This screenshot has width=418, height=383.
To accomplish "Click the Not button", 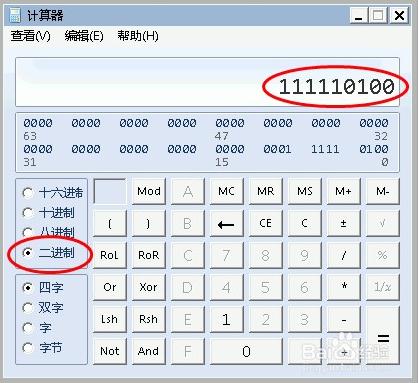I will point(110,351).
